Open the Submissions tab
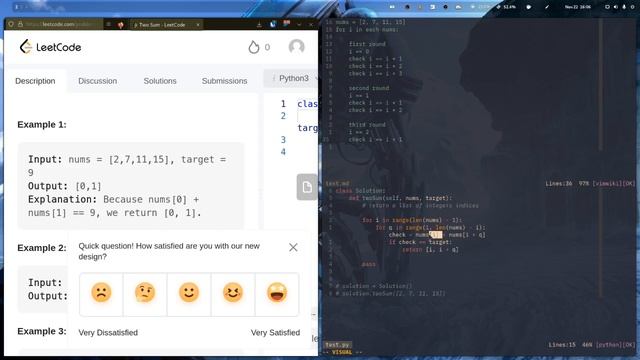The image size is (640, 360). [224, 81]
